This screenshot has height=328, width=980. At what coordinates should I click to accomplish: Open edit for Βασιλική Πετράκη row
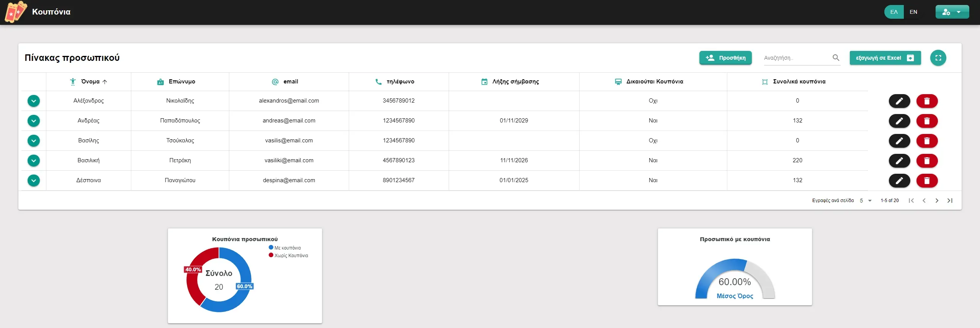(899, 161)
